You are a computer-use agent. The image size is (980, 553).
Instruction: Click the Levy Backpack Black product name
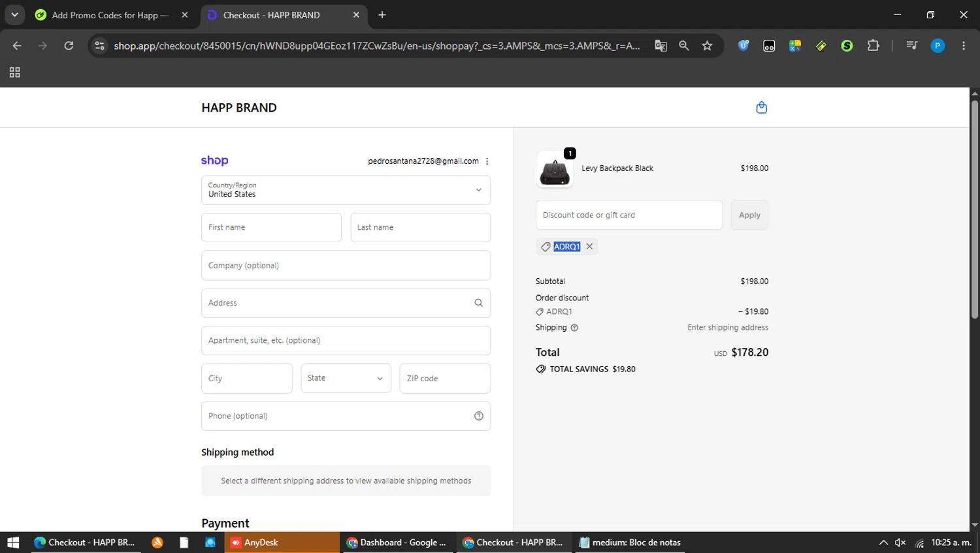click(617, 168)
